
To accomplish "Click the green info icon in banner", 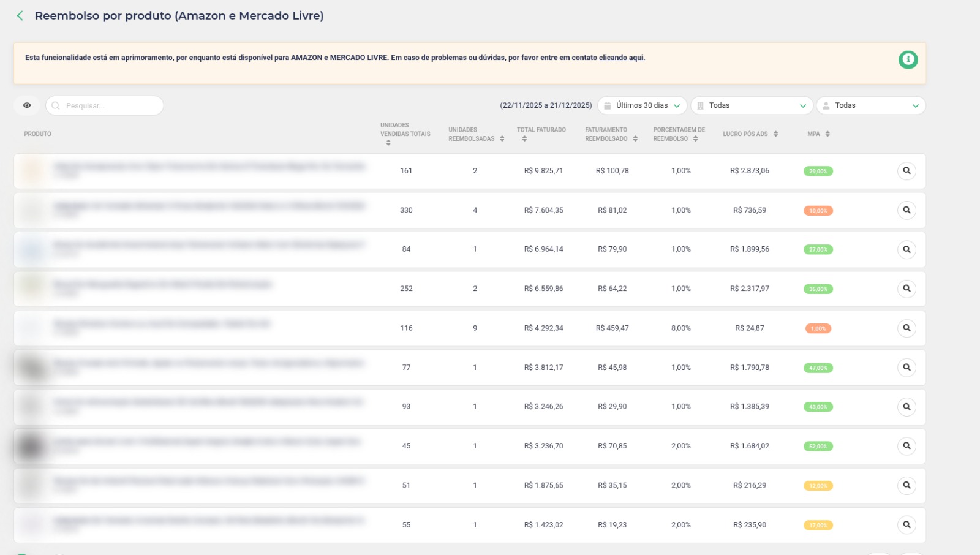I will tap(908, 59).
